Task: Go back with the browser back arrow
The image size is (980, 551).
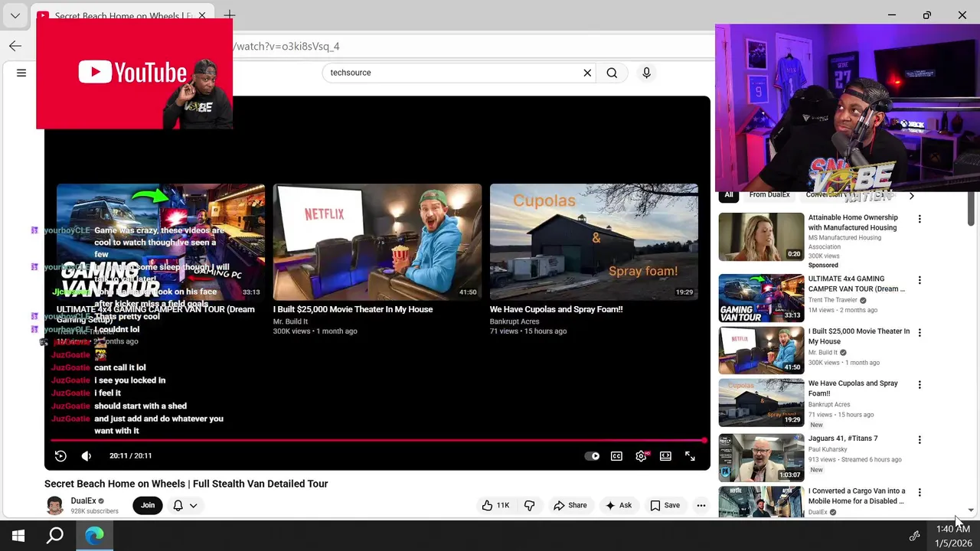Action: tap(15, 46)
